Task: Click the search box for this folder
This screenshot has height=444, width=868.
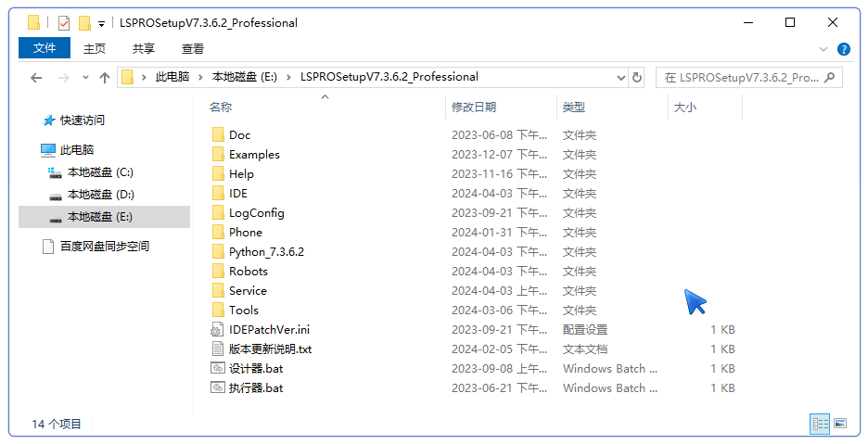Action: [742, 78]
